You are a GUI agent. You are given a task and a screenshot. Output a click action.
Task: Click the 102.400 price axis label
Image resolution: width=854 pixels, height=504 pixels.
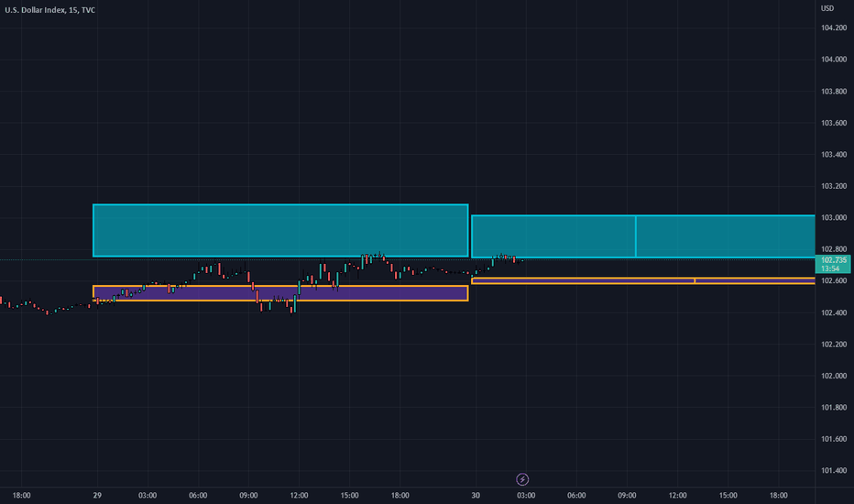834,312
